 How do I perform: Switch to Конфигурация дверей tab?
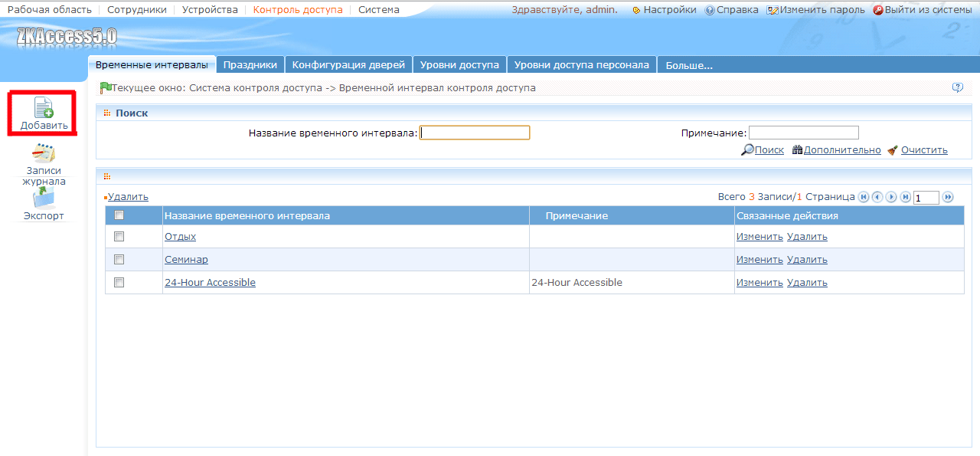348,65
